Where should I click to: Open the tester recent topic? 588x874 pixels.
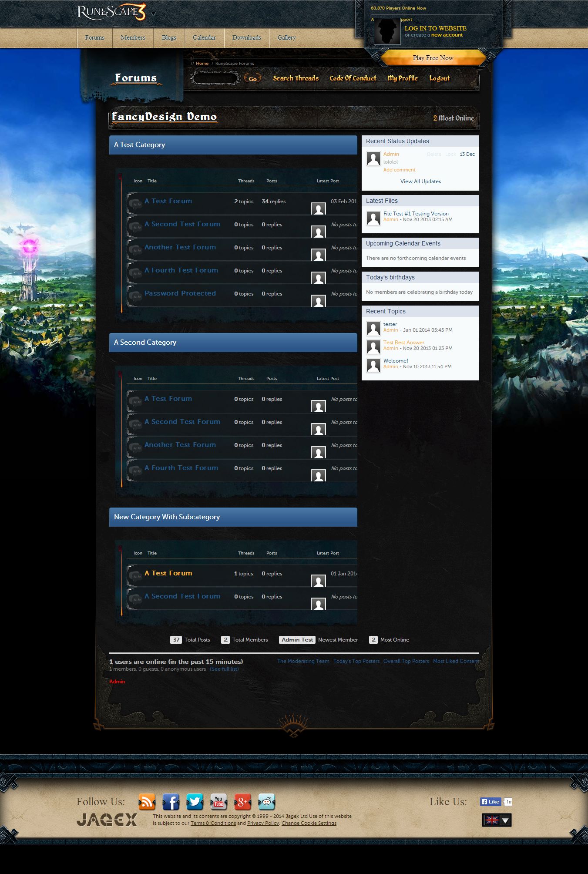[390, 324]
